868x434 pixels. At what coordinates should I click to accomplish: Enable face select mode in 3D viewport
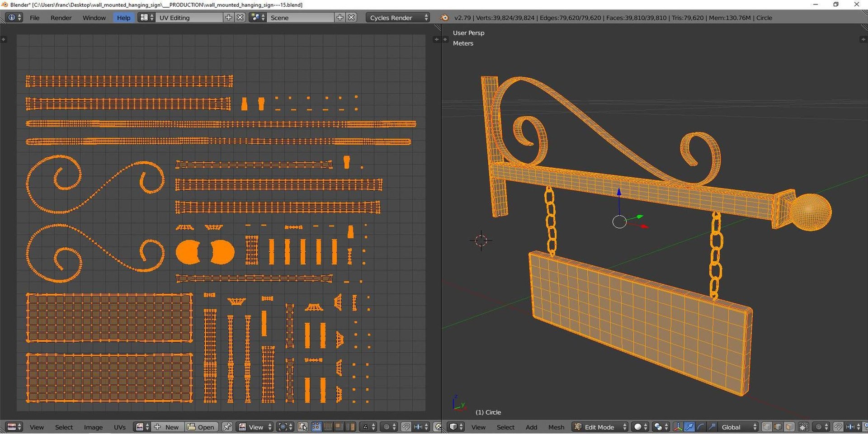pos(789,427)
